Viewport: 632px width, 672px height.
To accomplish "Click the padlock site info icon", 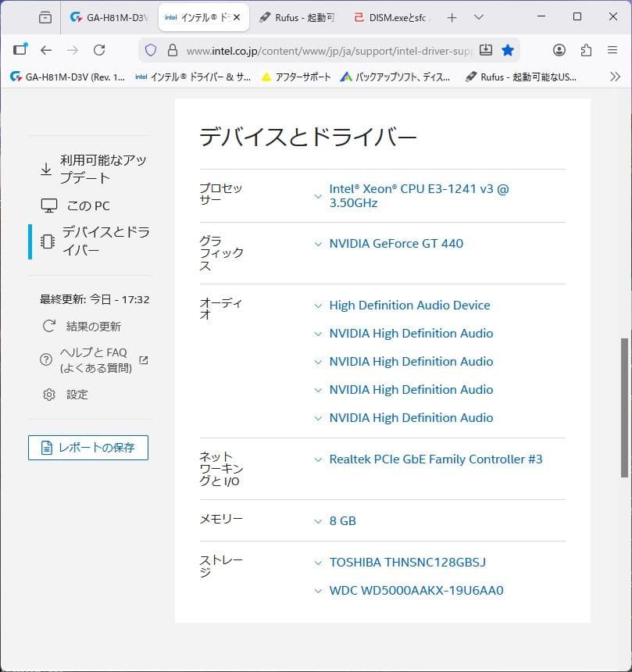I will [173, 50].
